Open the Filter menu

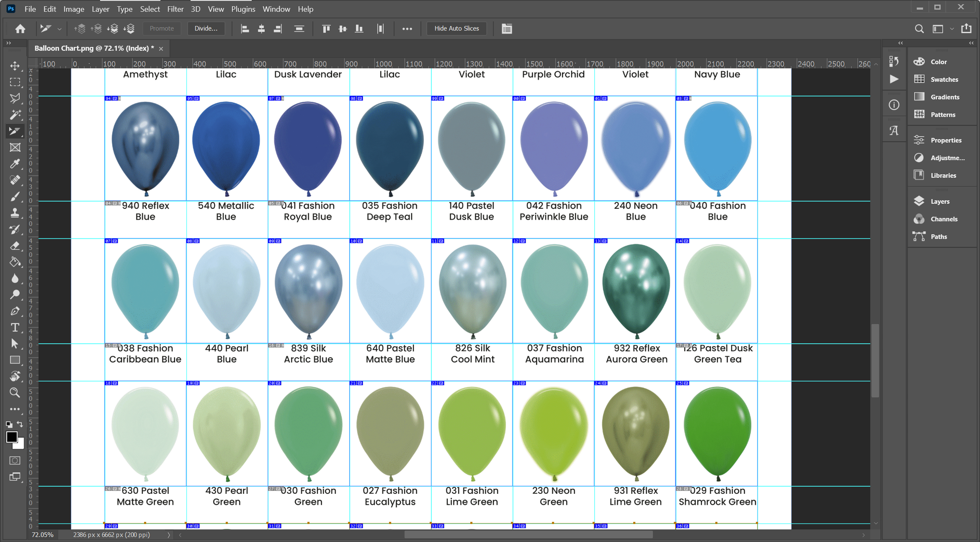175,9
